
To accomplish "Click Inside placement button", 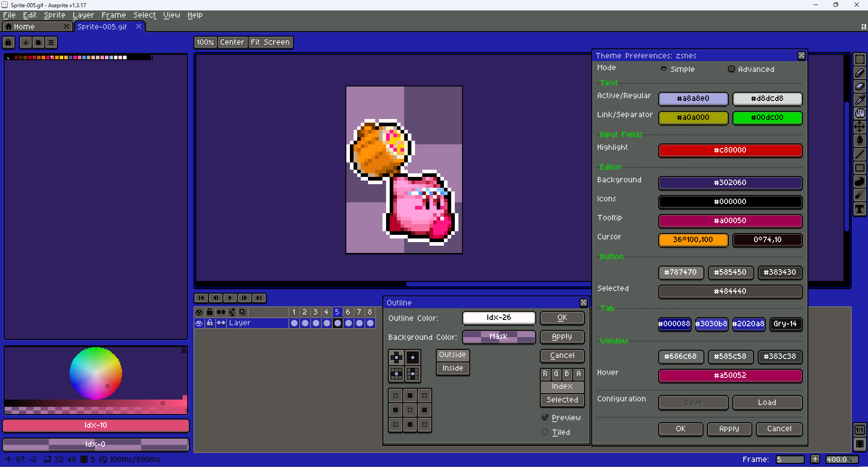I will (x=453, y=368).
